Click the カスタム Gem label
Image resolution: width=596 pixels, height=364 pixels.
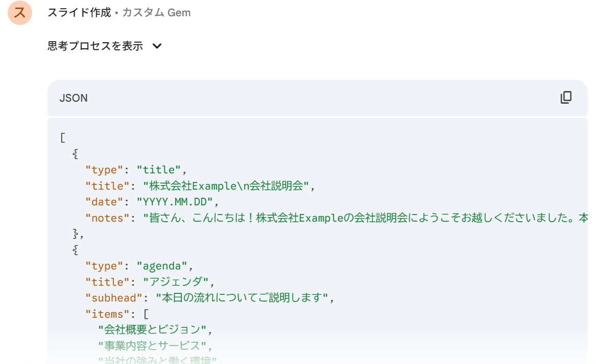156,13
